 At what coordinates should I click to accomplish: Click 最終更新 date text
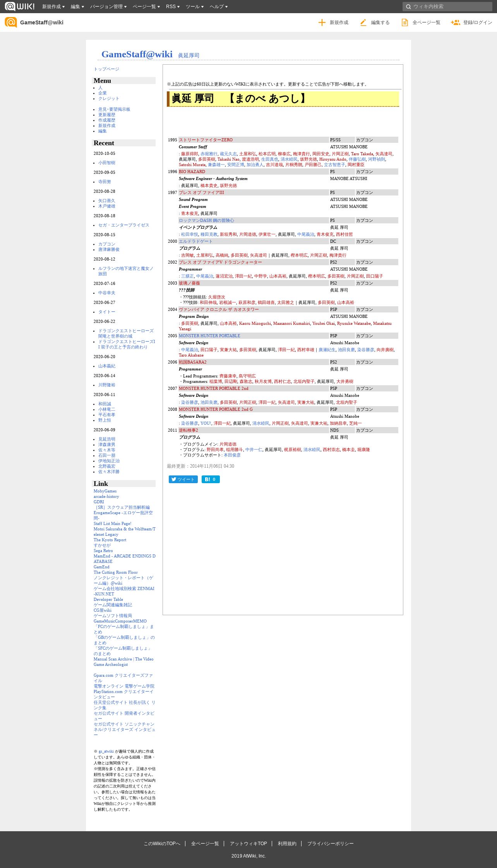(x=201, y=466)
